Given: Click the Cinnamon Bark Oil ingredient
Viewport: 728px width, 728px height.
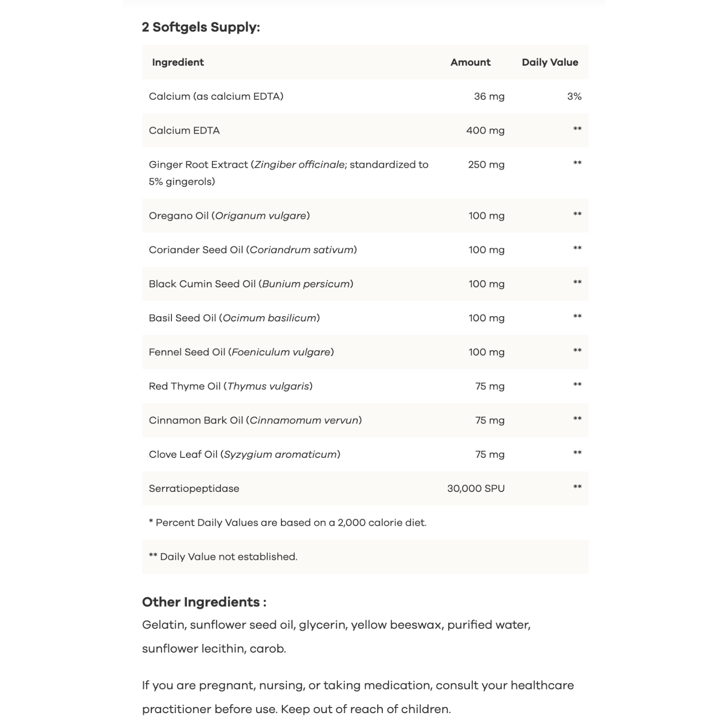Looking at the screenshot, I should 255,420.
